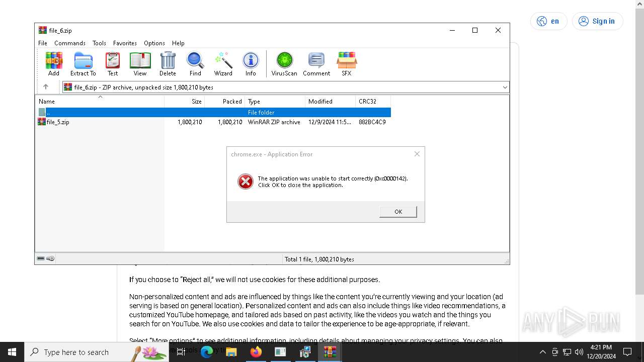Click the WinRAR window resize grip
The height and width of the screenshot is (362, 644).
[x=507, y=261]
